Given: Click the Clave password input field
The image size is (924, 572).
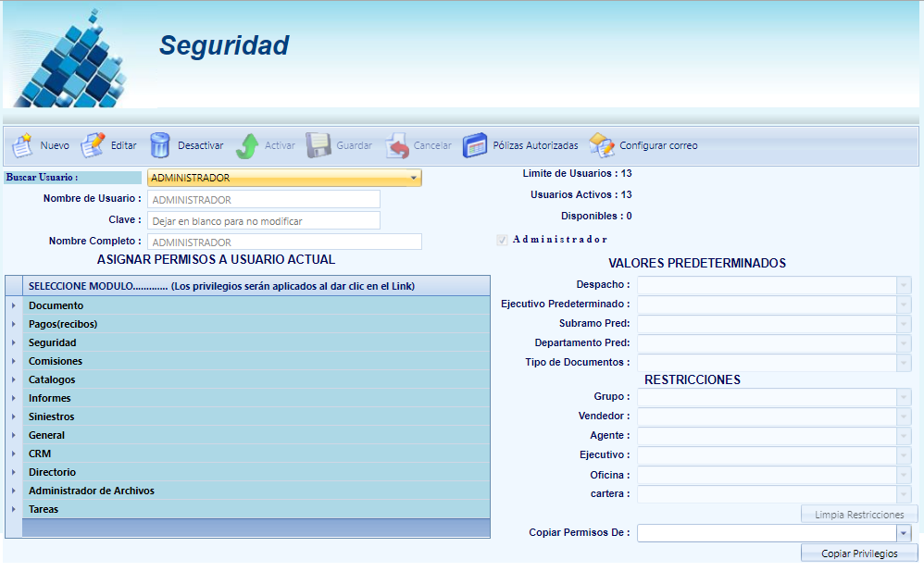Looking at the screenshot, I should [263, 221].
